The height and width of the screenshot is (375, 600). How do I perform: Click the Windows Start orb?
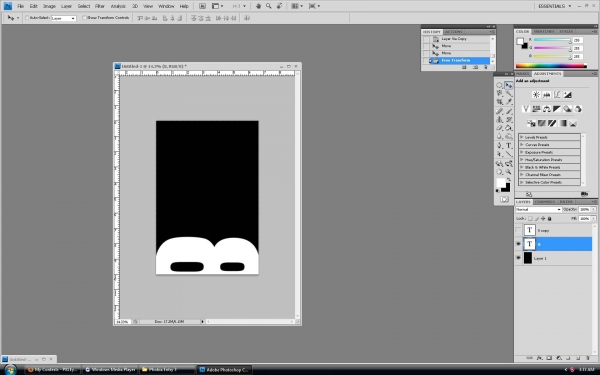pyautogui.click(x=10, y=370)
